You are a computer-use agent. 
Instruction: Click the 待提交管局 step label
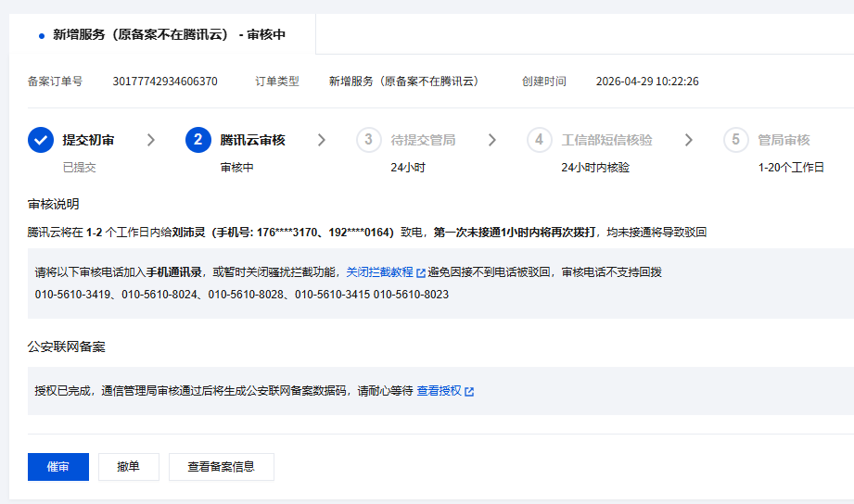click(x=423, y=140)
